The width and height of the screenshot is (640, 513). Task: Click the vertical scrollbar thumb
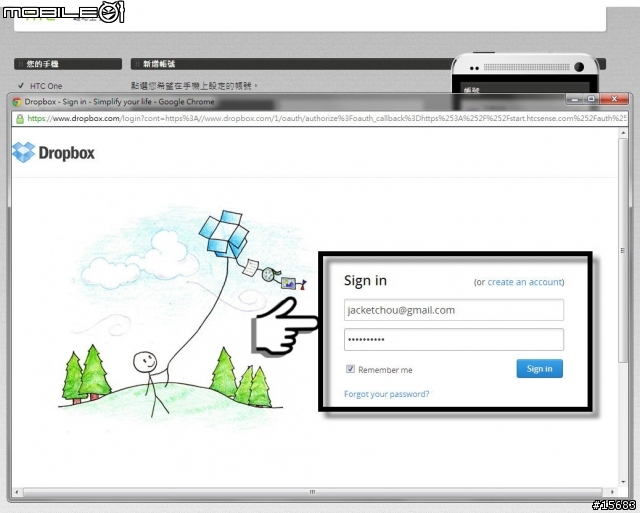coord(623,250)
